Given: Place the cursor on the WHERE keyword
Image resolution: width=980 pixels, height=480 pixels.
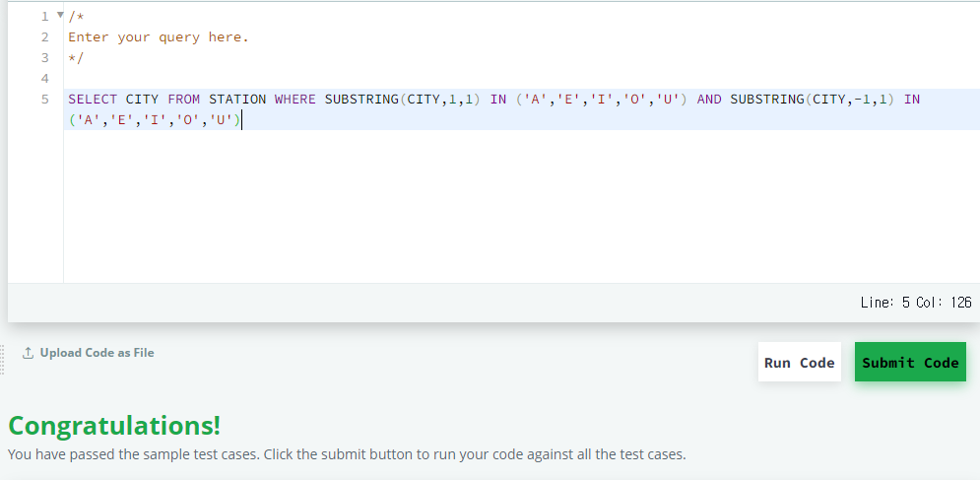Looking at the screenshot, I should [295, 99].
